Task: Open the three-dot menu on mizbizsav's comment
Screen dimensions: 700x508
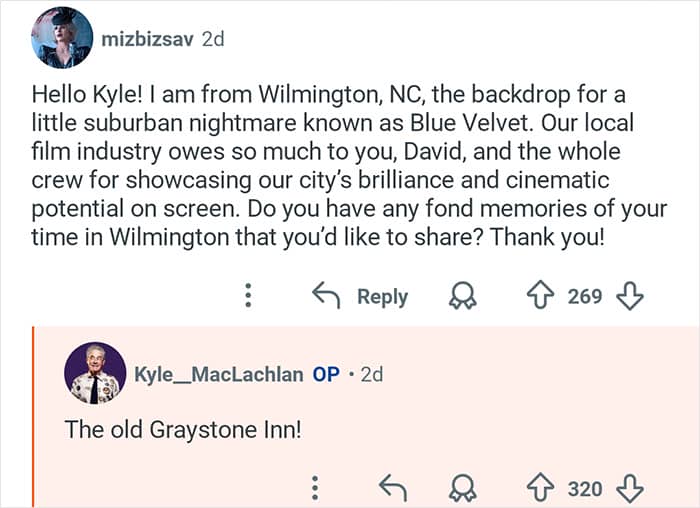Action: tap(248, 296)
